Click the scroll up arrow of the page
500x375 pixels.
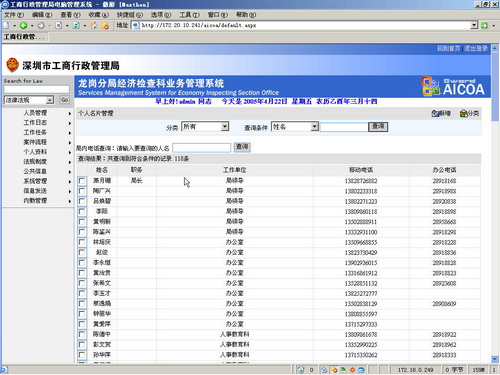coord(495,48)
